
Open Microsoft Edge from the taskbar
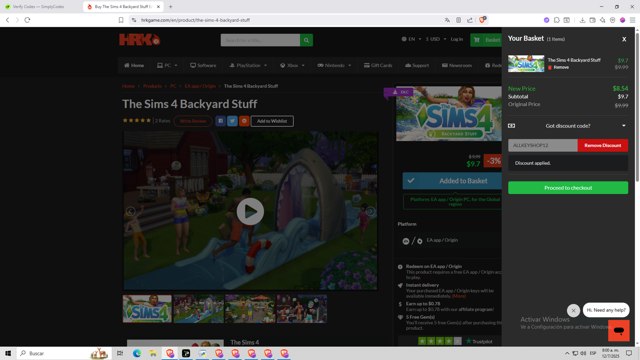click(137, 353)
